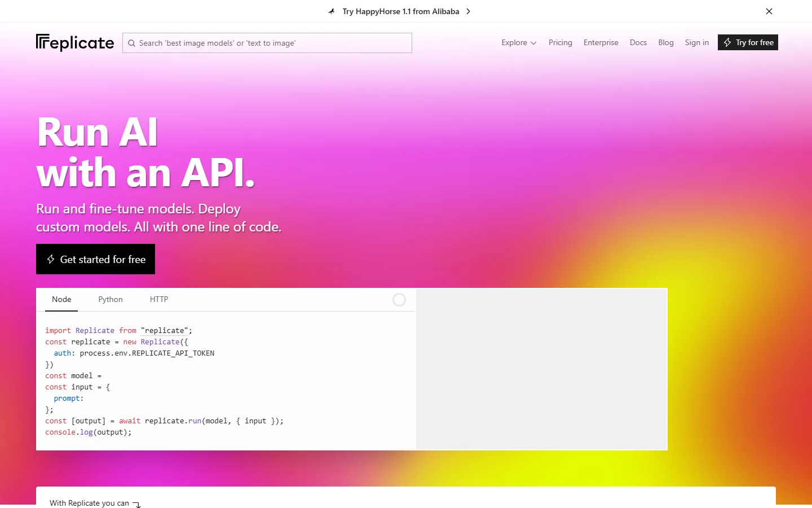
Task: Click the circular loading indicator in code panel
Action: (399, 300)
